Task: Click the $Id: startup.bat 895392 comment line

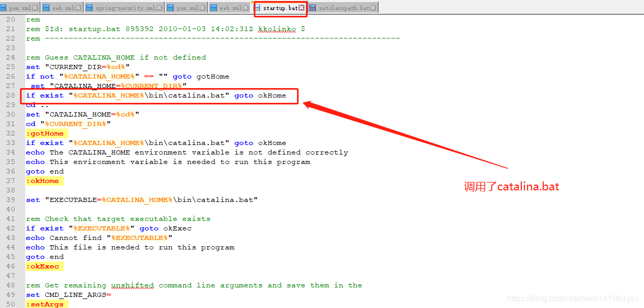Action: 165,29
